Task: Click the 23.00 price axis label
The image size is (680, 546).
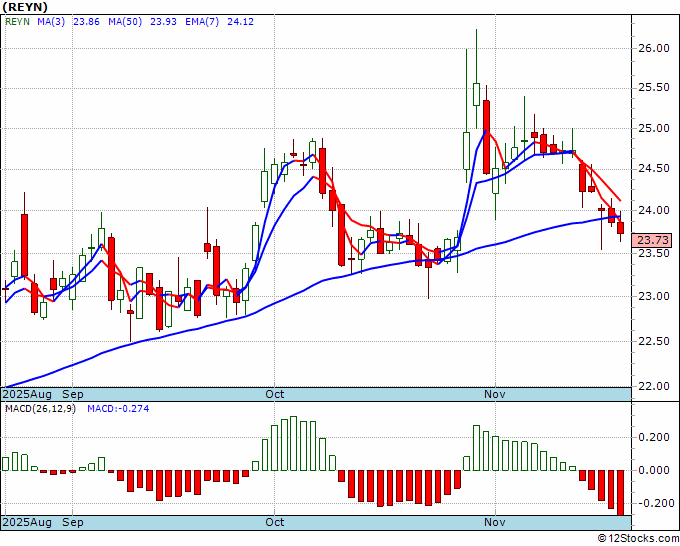Action: coord(654,296)
